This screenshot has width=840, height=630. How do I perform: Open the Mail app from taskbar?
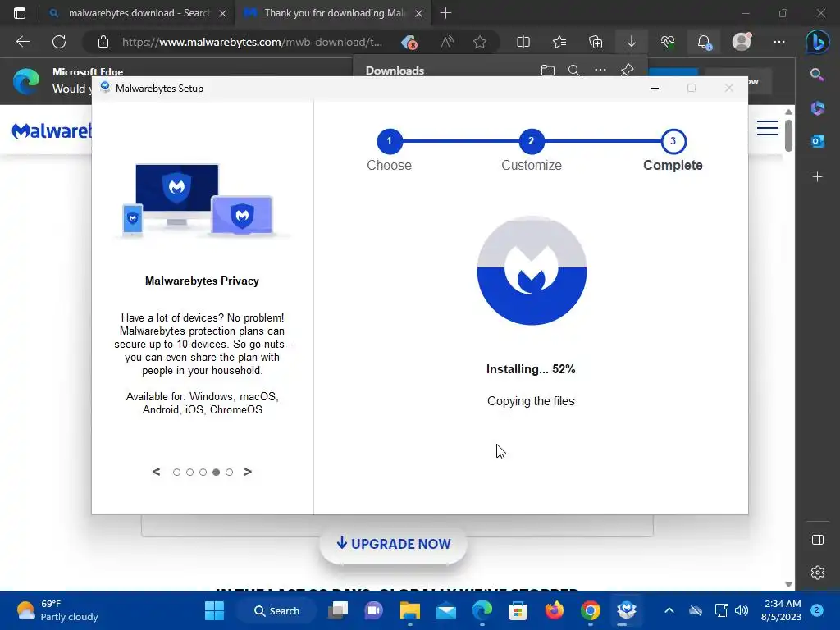point(445,610)
